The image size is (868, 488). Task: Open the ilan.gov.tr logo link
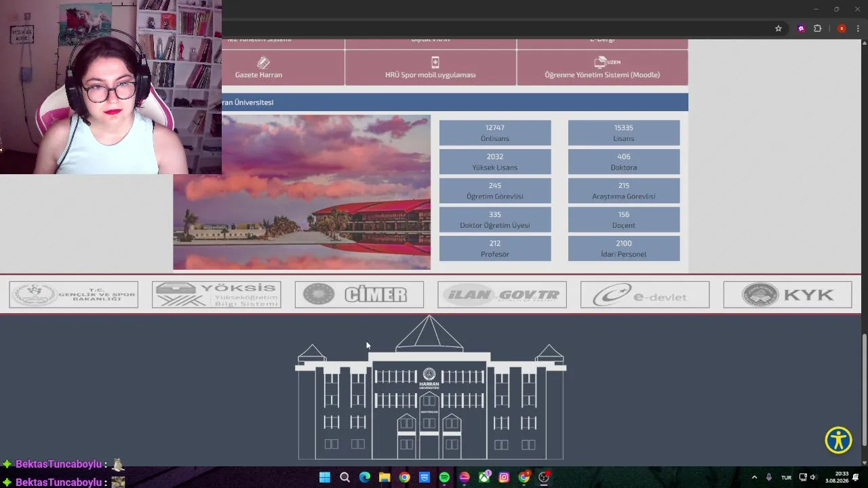[502, 295]
